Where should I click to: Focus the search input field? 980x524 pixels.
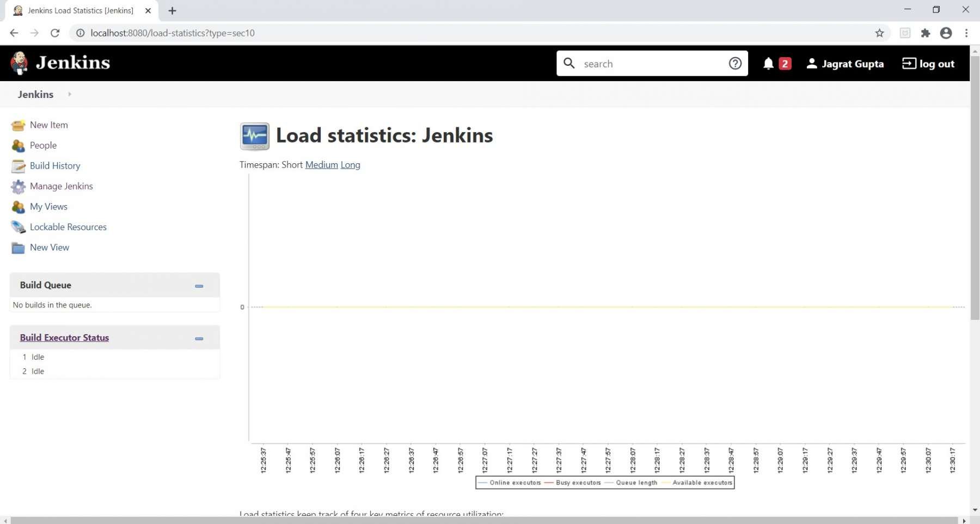652,64
